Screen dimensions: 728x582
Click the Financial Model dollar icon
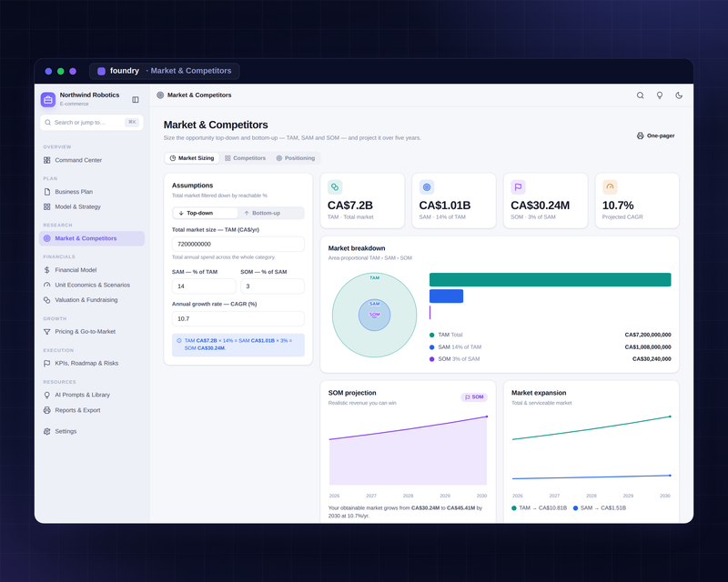point(47,270)
